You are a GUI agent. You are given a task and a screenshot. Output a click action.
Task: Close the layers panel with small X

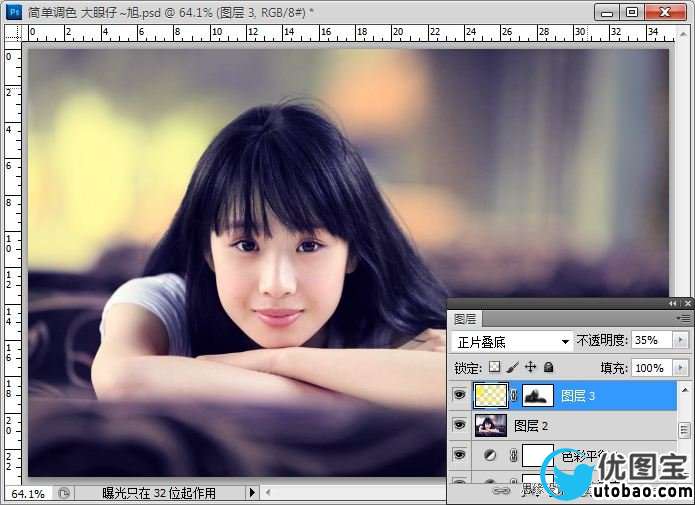687,303
